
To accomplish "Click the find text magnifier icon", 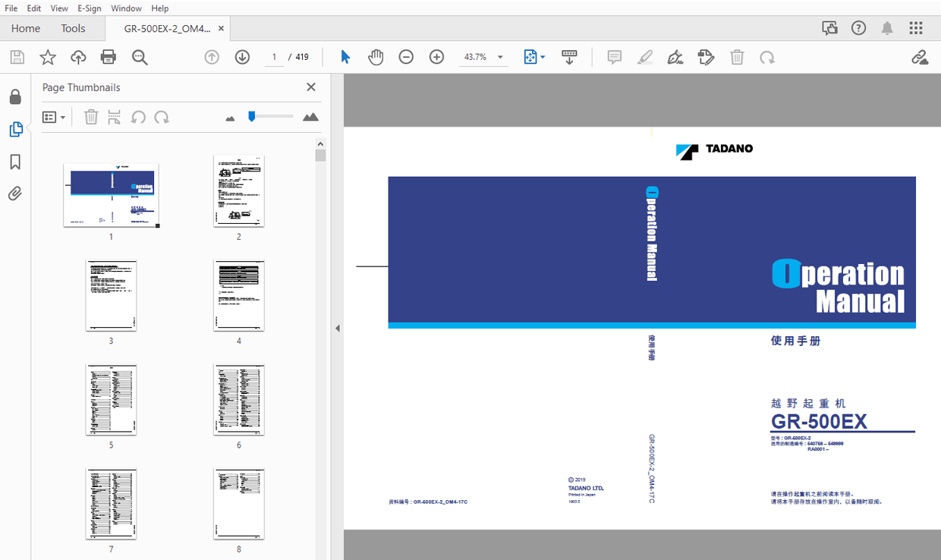I will (x=140, y=57).
